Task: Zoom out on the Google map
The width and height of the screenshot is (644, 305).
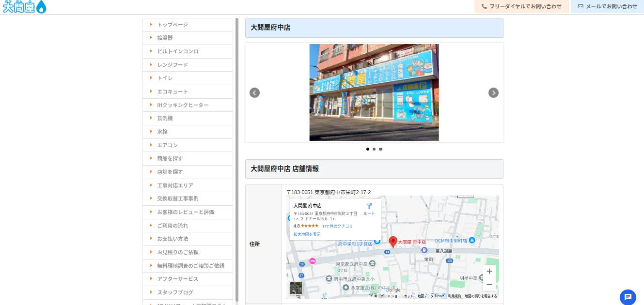Action: pyautogui.click(x=489, y=285)
